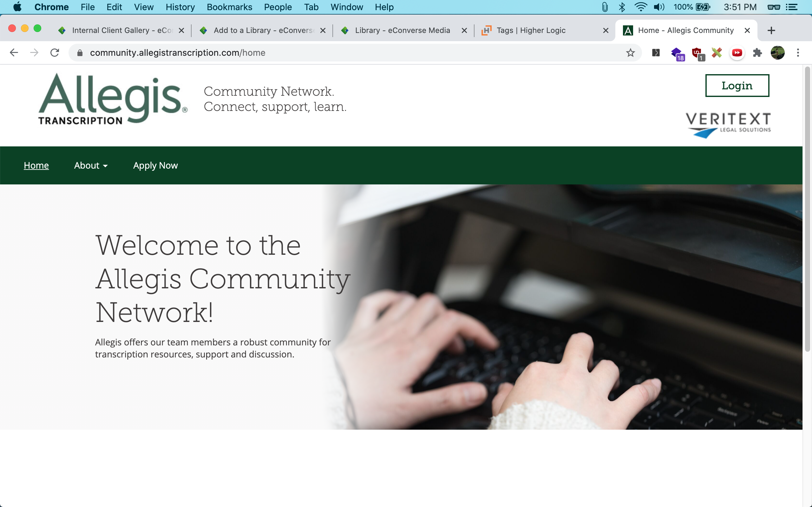812x507 pixels.
Task: Open the Chrome three-dot menu
Action: (798, 53)
